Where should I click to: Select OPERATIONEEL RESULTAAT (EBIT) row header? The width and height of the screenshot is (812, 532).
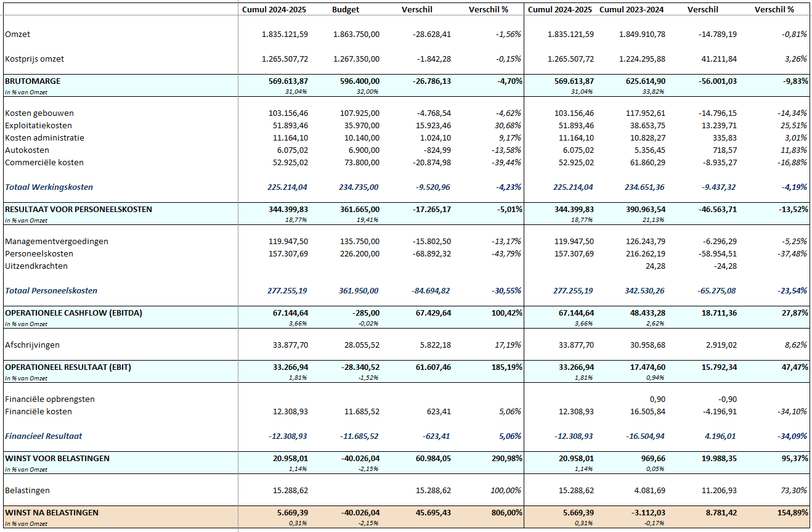coord(68,367)
